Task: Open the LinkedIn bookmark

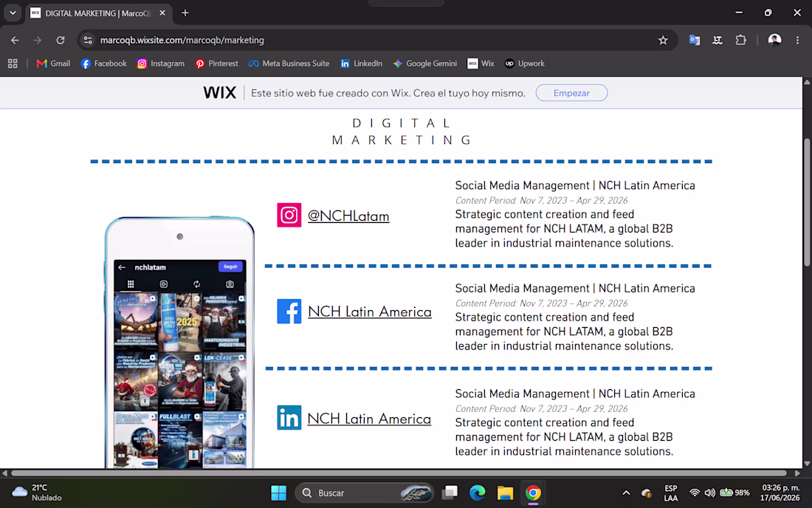Action: coord(361,63)
